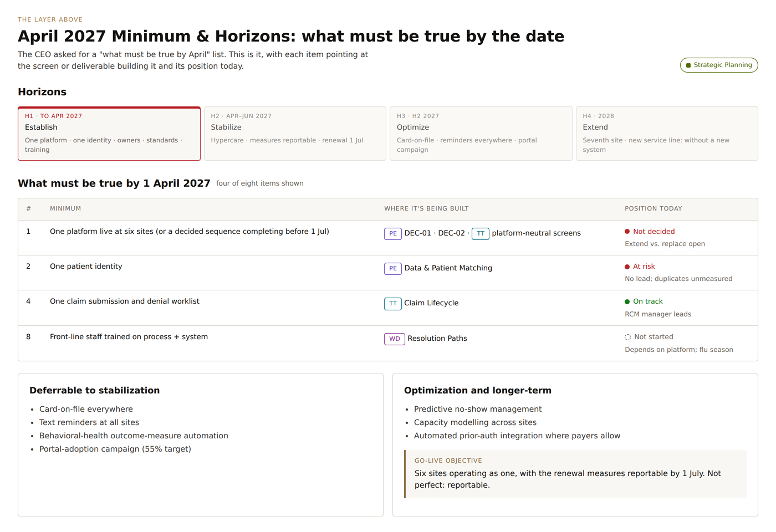Click the dashed circle beside Not started
This screenshot has width=776, height=532.
628,337
